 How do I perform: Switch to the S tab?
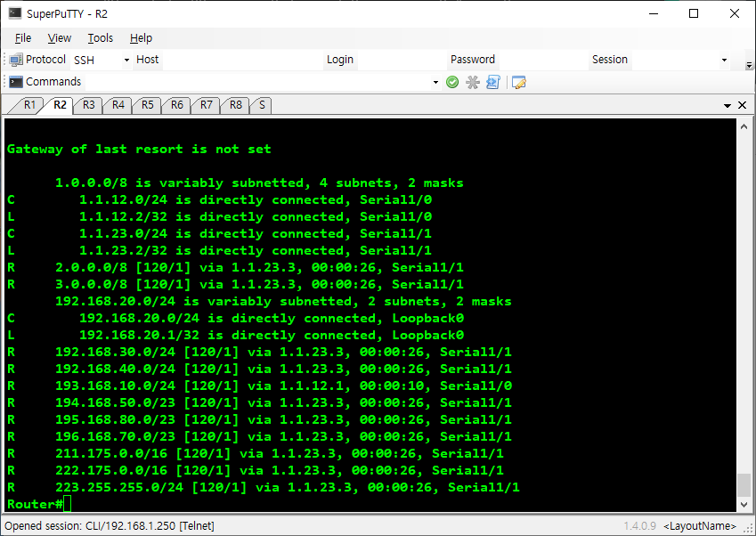[262, 105]
